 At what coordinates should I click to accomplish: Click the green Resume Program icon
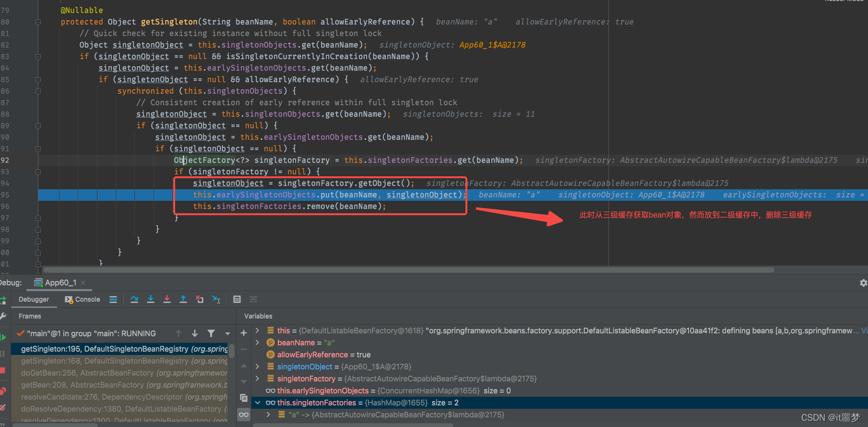(x=3, y=337)
